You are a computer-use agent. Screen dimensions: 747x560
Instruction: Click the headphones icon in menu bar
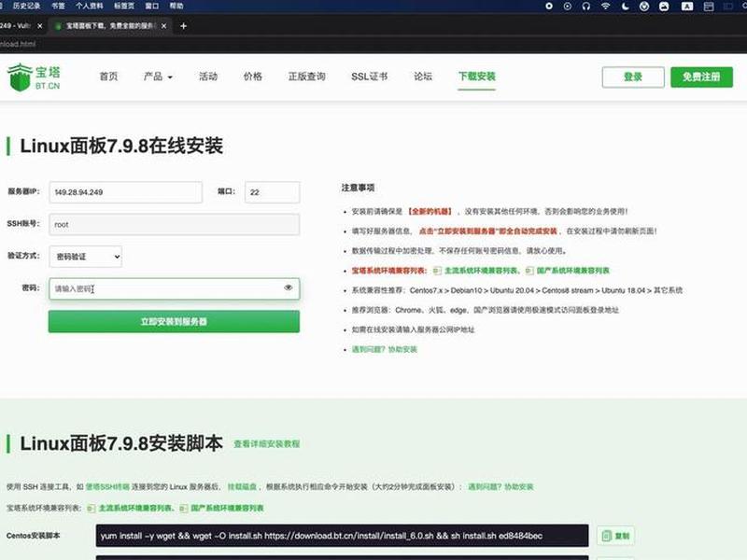[586, 7]
